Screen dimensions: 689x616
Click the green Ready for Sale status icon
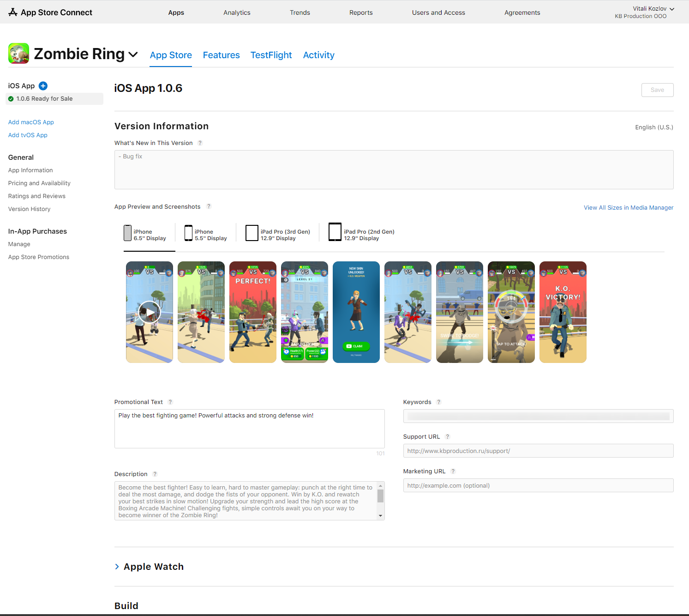[x=11, y=99]
